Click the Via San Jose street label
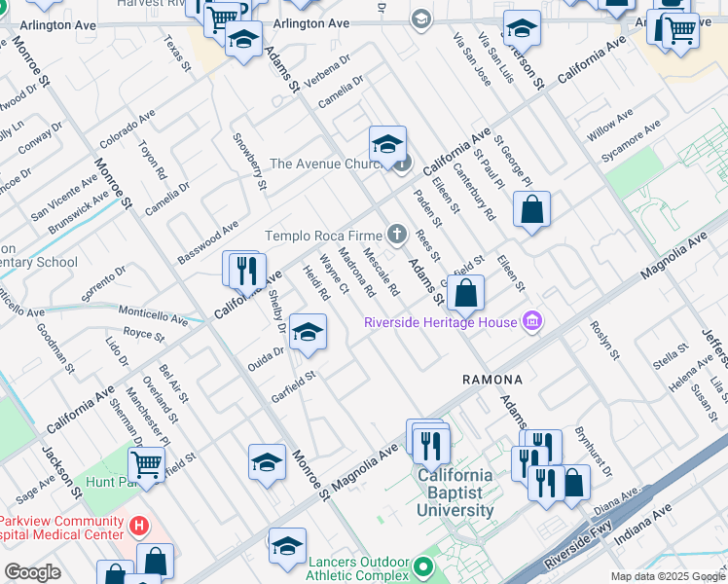 click(472, 59)
